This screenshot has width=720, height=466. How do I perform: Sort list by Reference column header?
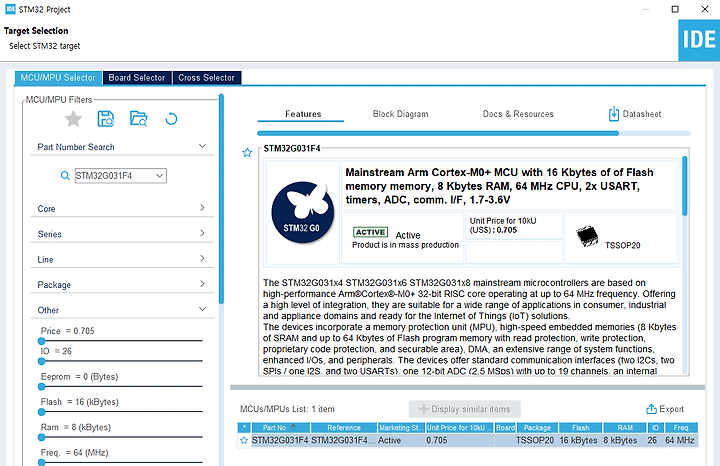[x=344, y=427]
